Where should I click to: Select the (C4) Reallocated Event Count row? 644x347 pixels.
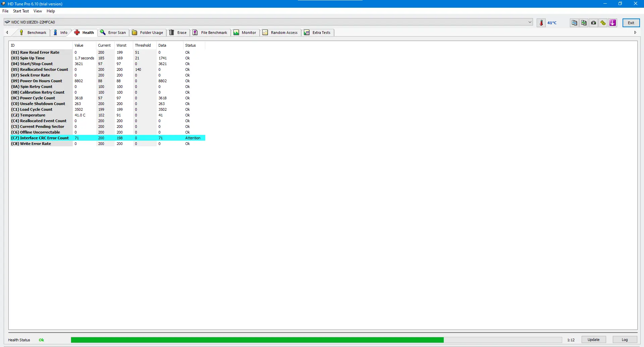107,121
